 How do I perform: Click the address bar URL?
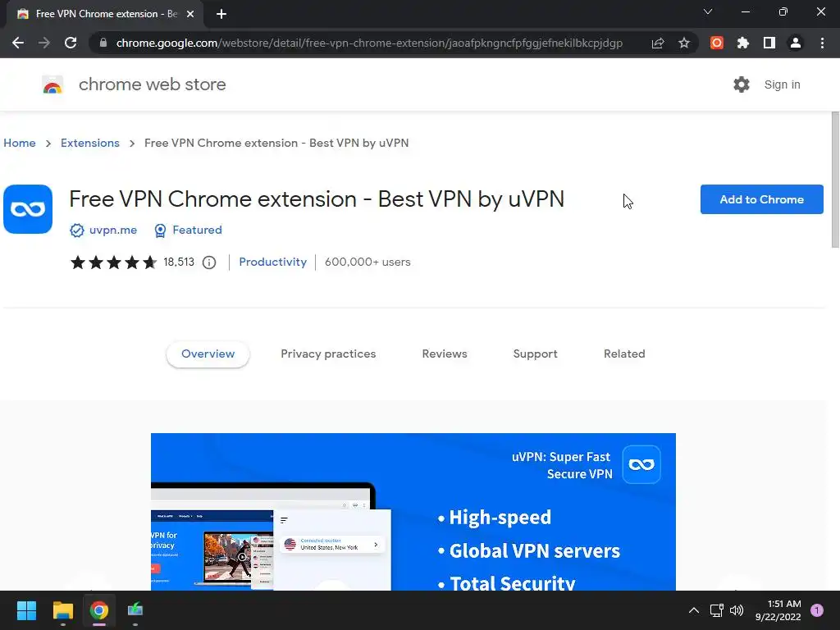point(369,43)
